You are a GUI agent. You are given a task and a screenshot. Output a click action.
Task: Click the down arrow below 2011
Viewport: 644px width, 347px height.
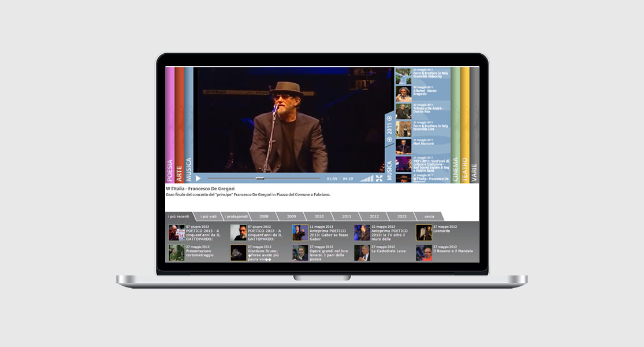point(389,140)
